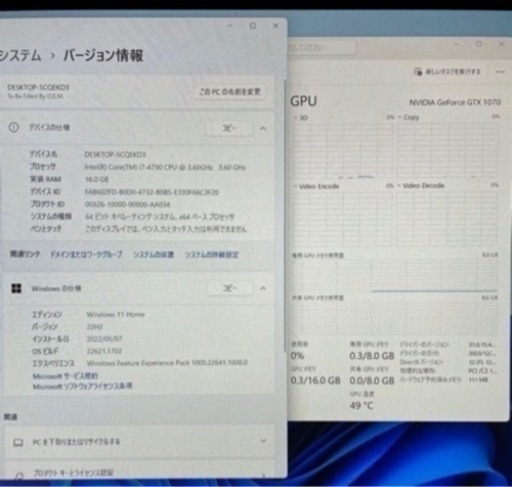The width and height of the screenshot is (512, 487).
Task: Click the dedicated GPU memory usage graph
Action: pyautogui.click(x=395, y=276)
